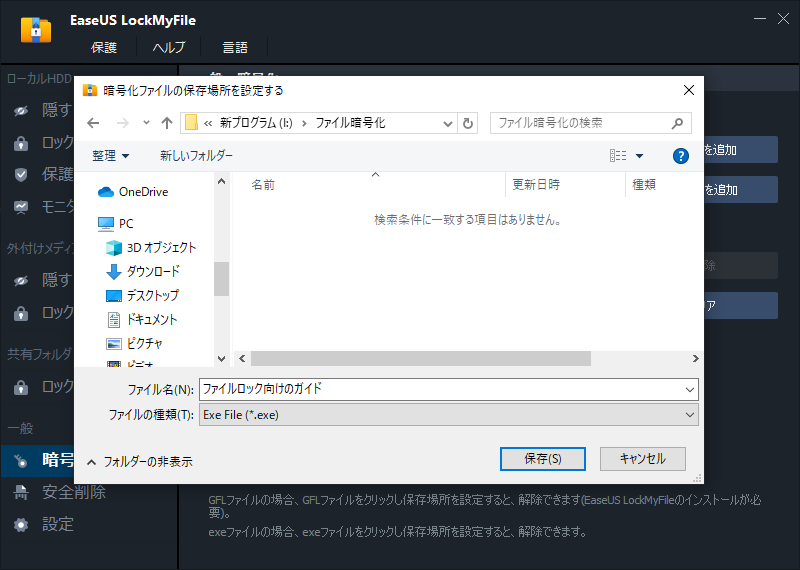Click the shredder icon beside 安全削除
This screenshot has width=800, height=570.
[21, 492]
